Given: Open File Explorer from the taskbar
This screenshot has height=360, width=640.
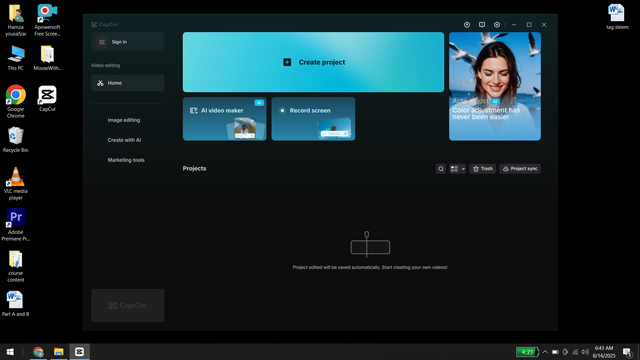Looking at the screenshot, I should point(59,351).
